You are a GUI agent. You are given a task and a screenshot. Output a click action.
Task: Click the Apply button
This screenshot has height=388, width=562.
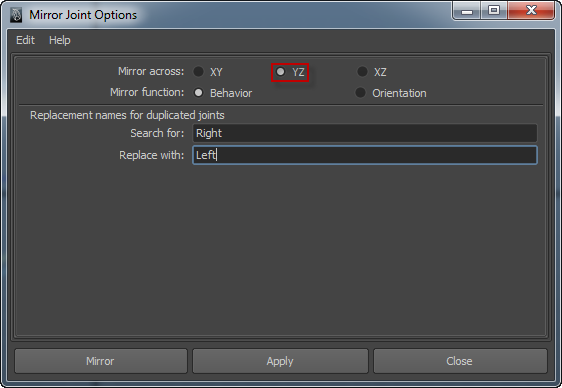coord(280,361)
